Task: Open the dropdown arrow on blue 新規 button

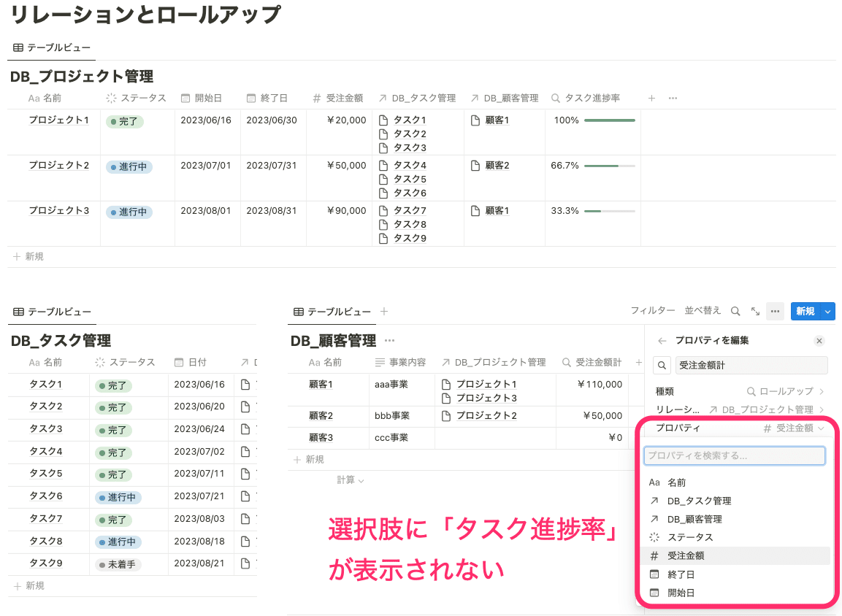Action: 826,310
